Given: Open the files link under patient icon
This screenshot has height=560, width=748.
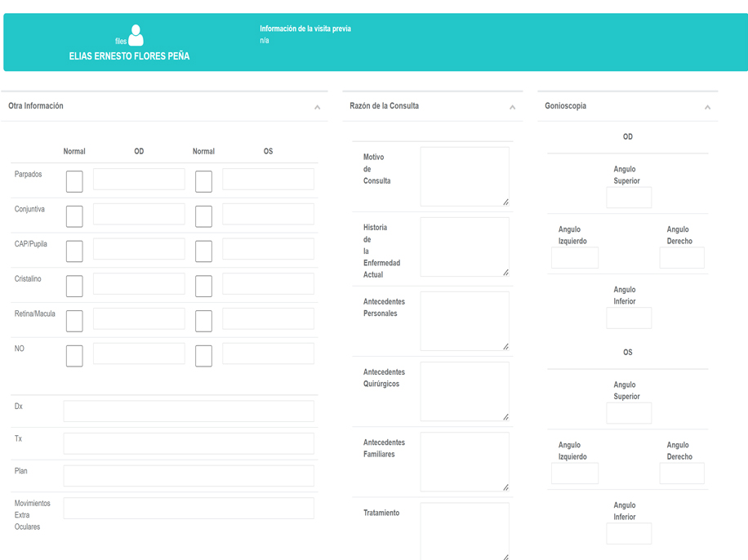Looking at the screenshot, I should (121, 41).
